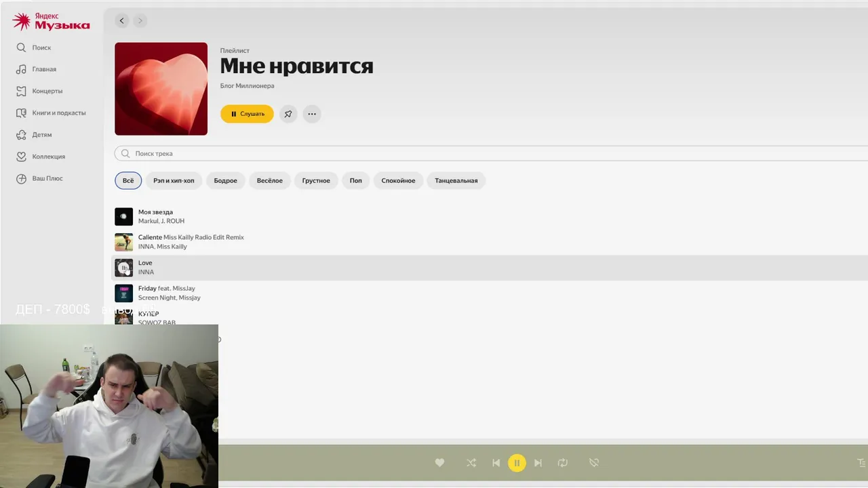
Task: Click the Книги и подкасты icon
Action: (21, 113)
